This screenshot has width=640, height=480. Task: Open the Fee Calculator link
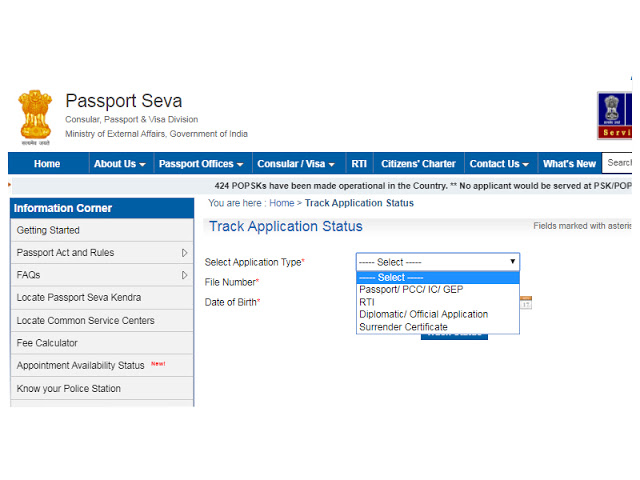click(x=102, y=343)
